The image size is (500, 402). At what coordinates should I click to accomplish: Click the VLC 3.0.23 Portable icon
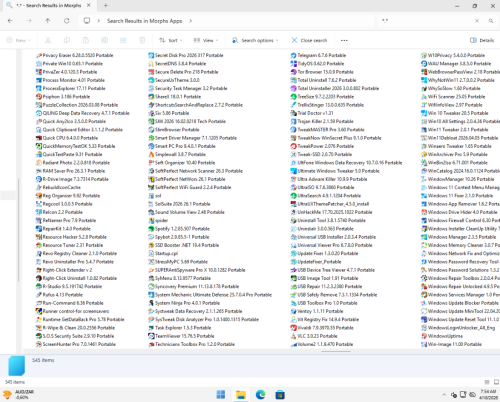pyautogui.click(x=293, y=336)
